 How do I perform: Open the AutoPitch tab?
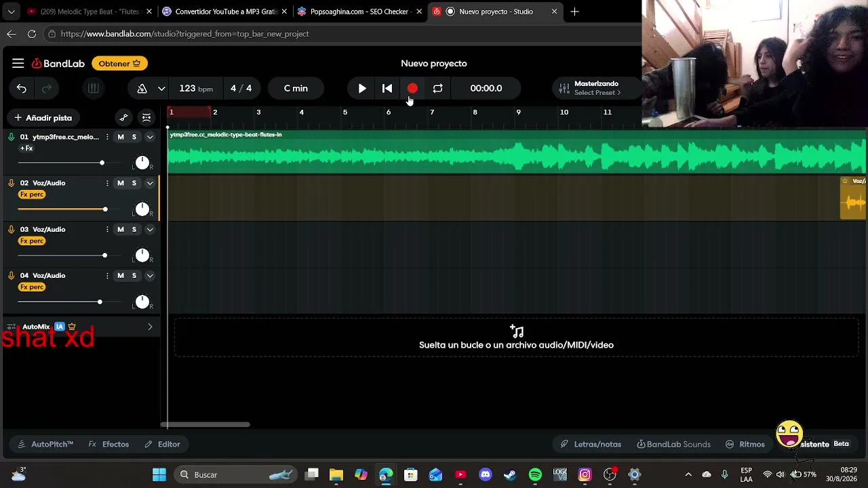pyautogui.click(x=45, y=444)
